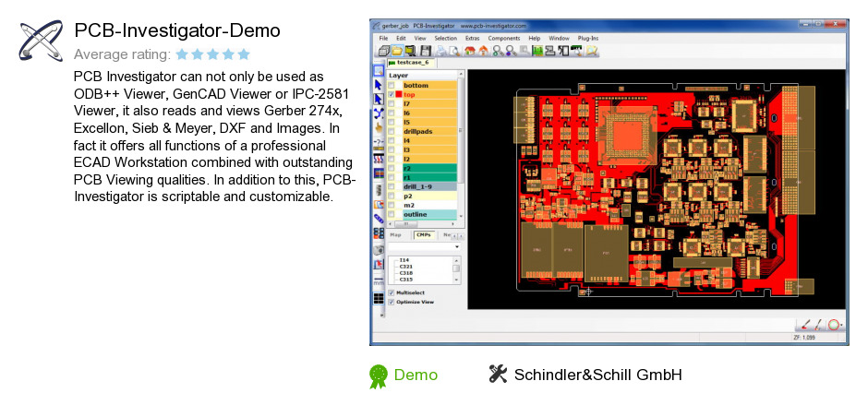Enable the drill_1-9 layer checkbox
Viewport: 868px width, 417px height.
tap(391, 186)
